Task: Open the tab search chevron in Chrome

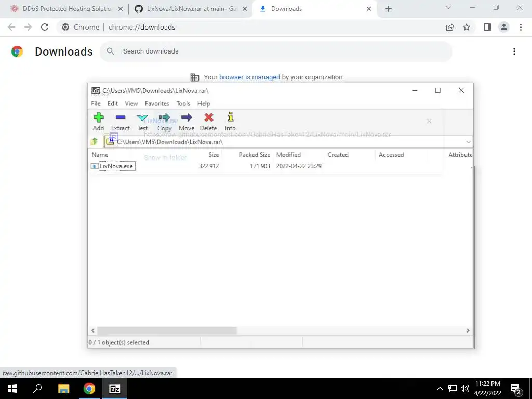Action: [448, 7]
